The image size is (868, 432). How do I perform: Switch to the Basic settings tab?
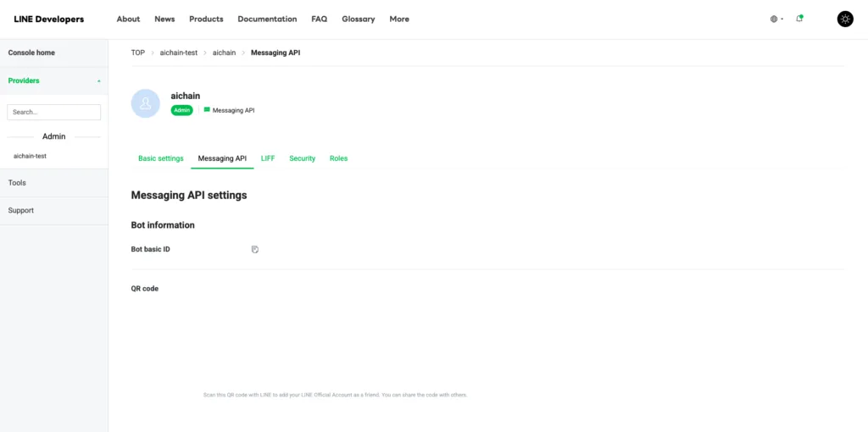pyautogui.click(x=161, y=158)
